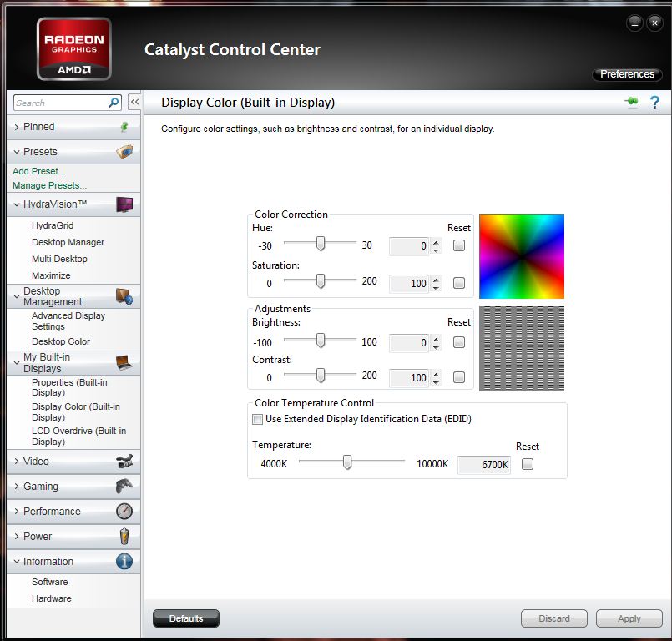
Task: Click the Desktop Management icon
Action: pos(124,296)
